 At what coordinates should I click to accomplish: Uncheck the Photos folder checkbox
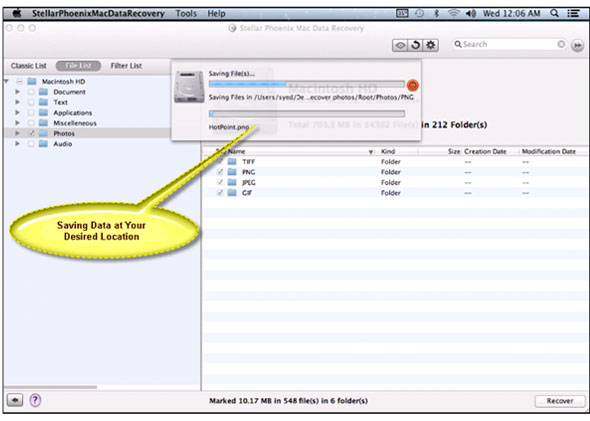point(31,133)
